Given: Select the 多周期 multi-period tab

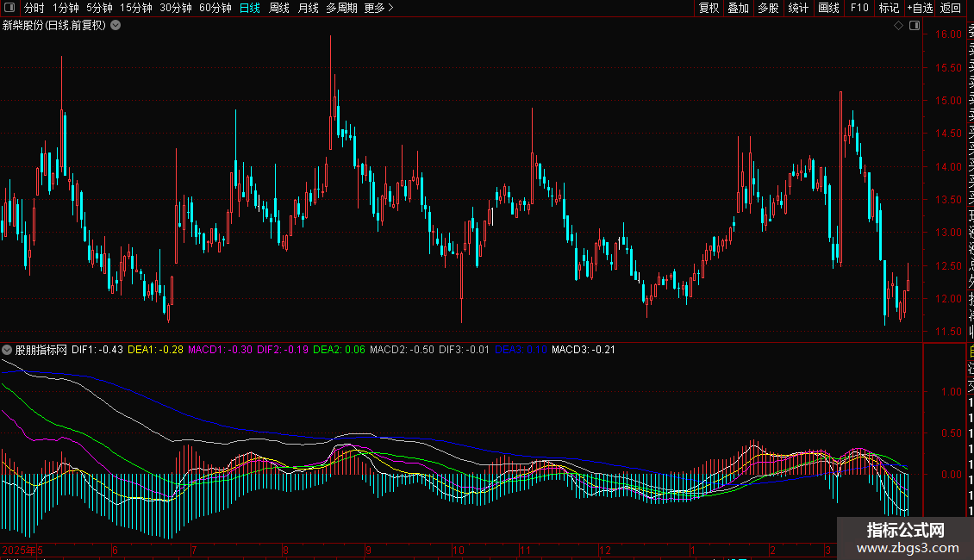Looking at the screenshot, I should [x=342, y=8].
